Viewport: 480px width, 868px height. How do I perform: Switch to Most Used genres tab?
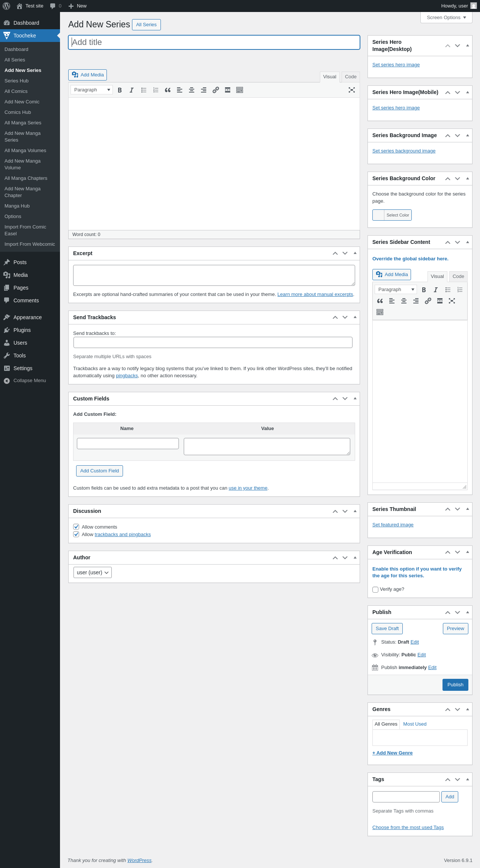coord(415,724)
